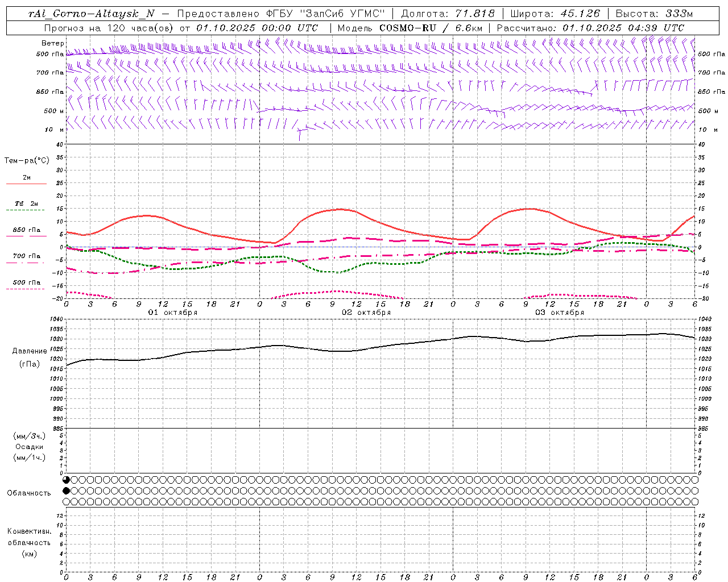
Task: Click the Ветер wind panel label
Action: (x=52, y=43)
